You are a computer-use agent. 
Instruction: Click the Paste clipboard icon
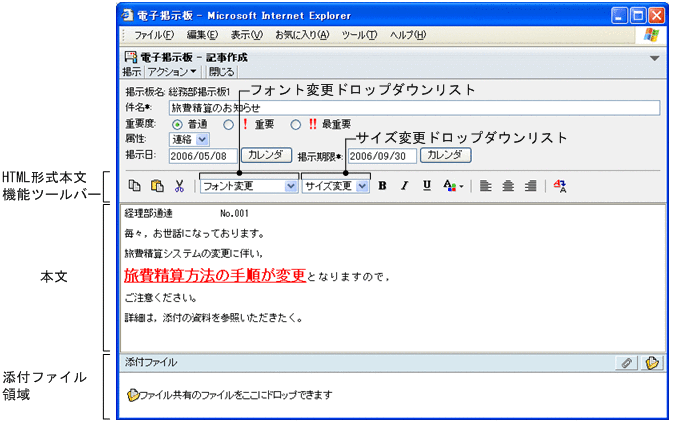[x=157, y=186]
